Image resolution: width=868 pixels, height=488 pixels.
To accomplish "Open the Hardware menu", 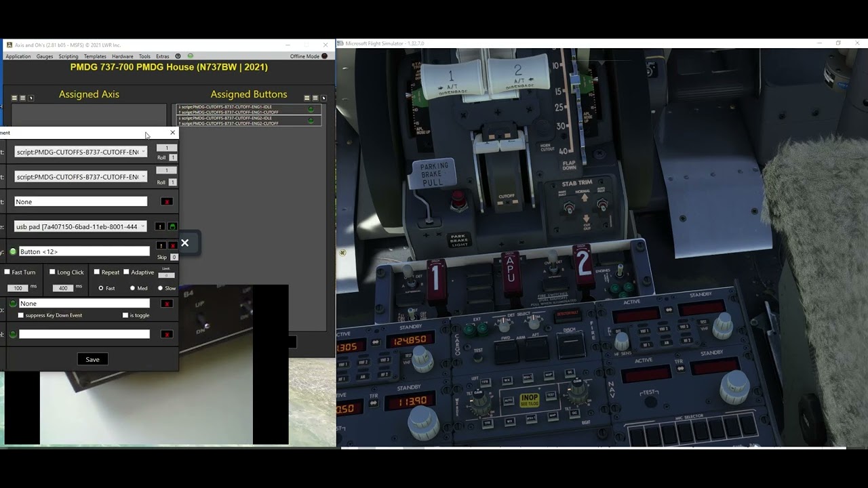I will coord(123,56).
